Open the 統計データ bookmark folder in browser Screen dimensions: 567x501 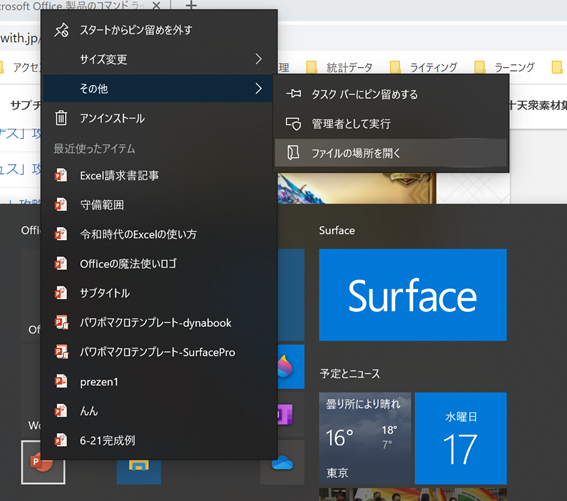click(340, 67)
